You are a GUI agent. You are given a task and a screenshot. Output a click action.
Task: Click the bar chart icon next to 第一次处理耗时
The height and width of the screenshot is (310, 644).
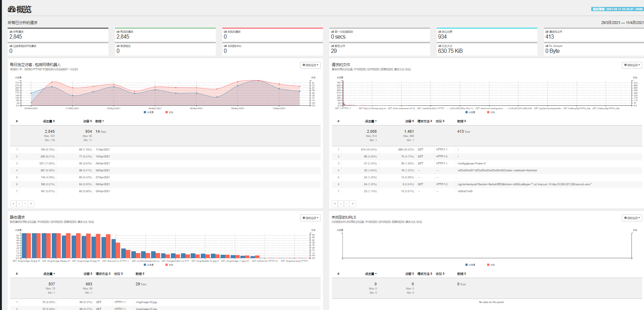[332, 32]
